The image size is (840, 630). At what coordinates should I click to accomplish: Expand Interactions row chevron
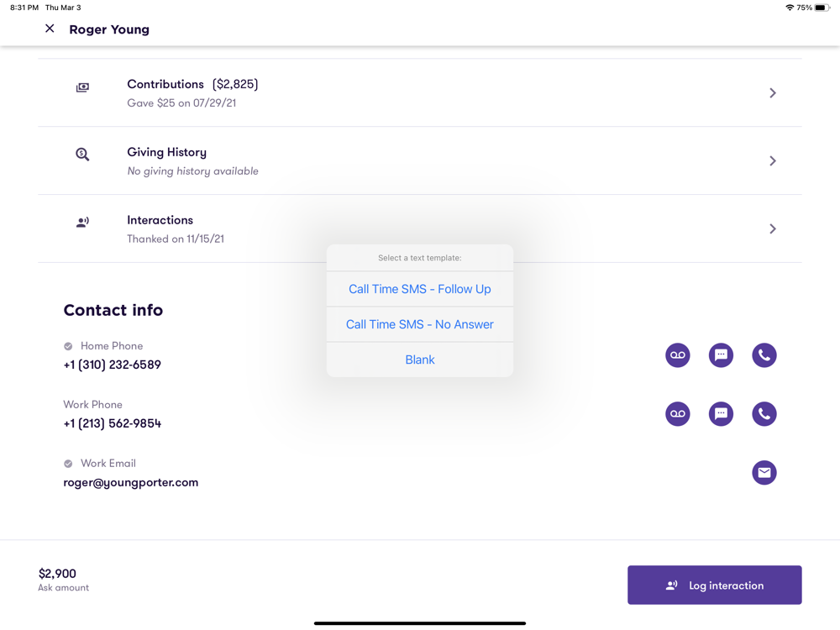[x=773, y=228]
